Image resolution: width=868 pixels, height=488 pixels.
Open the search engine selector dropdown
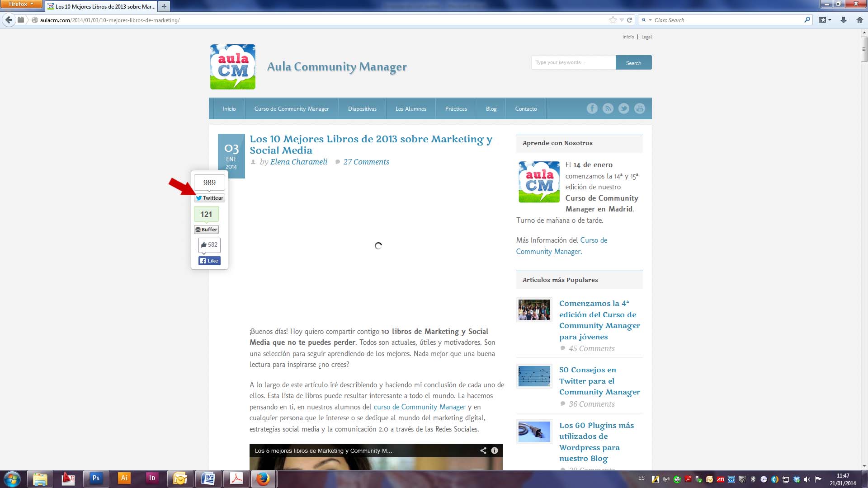coord(646,20)
